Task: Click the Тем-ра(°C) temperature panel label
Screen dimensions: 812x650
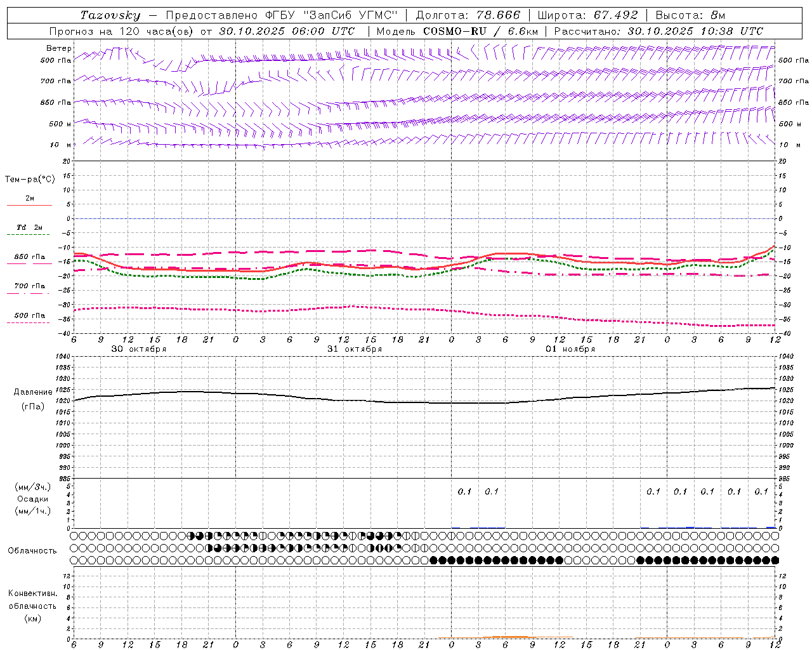Action: coord(30,180)
